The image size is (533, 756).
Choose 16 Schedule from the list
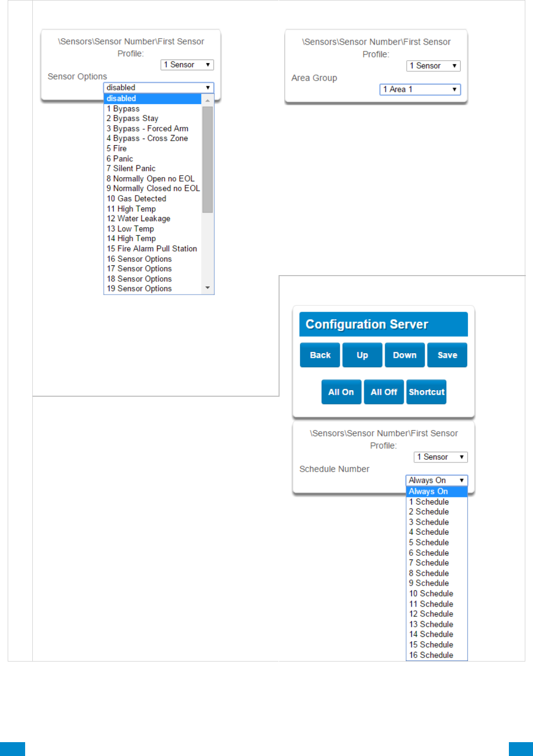coord(437,655)
